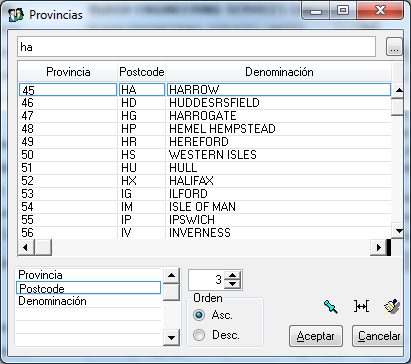Click the Cancelar button
The image size is (411, 364).
click(x=378, y=336)
